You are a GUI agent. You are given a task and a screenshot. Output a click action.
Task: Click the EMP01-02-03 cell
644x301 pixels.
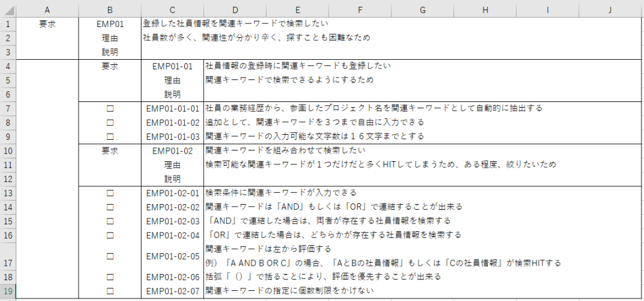point(172,221)
